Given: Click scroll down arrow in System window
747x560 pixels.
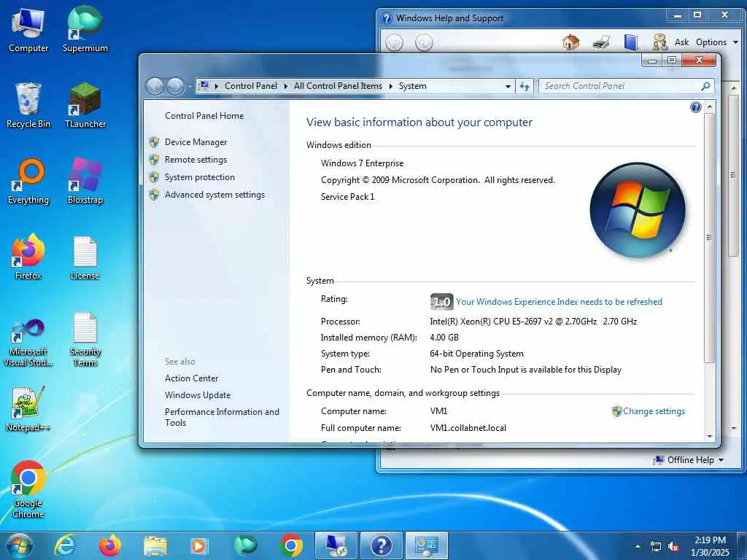Looking at the screenshot, I should pos(709,436).
